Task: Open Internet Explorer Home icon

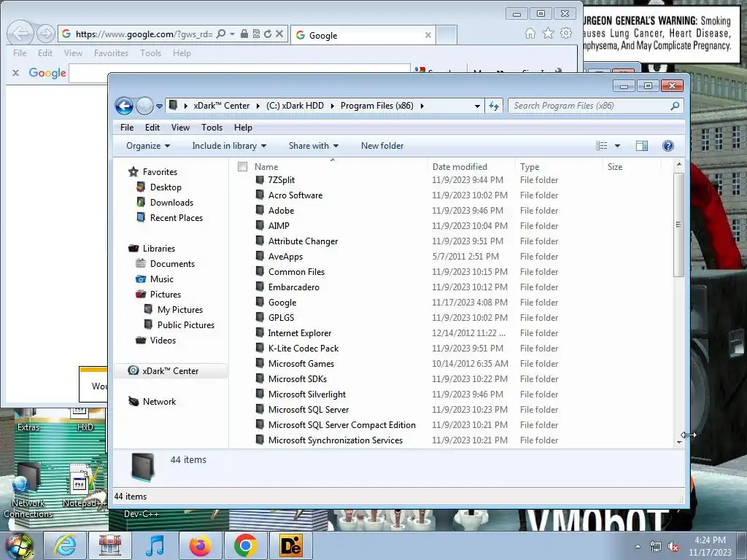Action: (x=530, y=34)
